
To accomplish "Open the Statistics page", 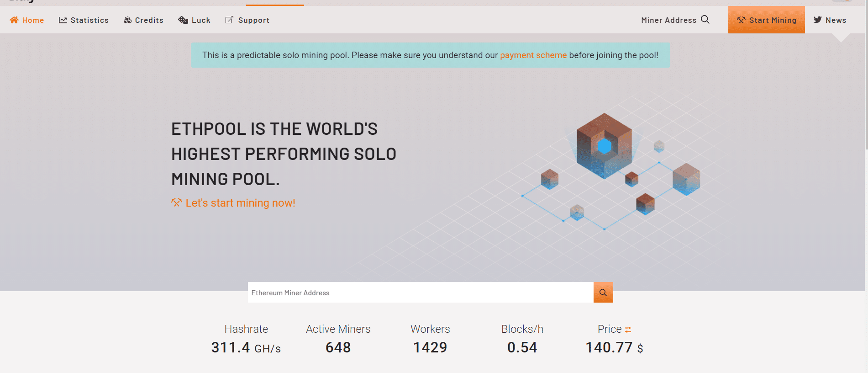I will pos(84,20).
